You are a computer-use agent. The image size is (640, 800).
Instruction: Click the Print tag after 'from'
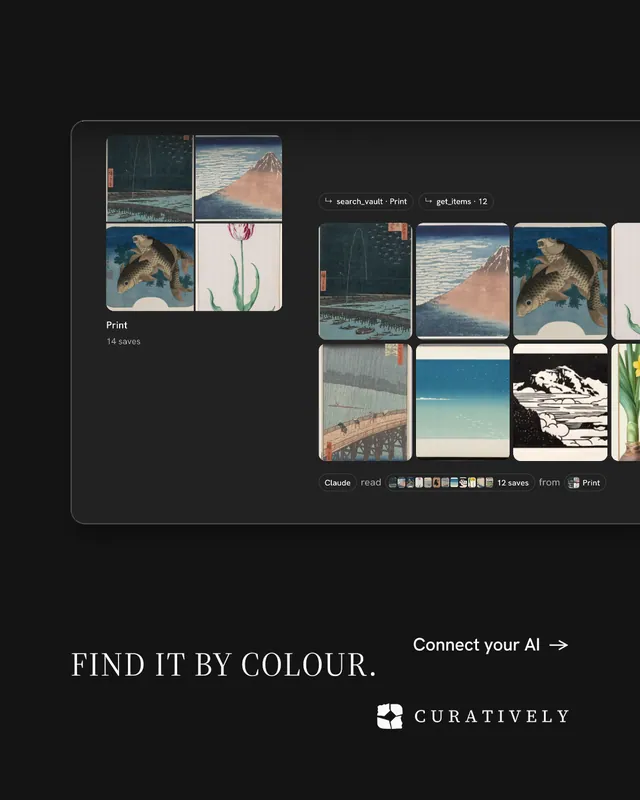(x=585, y=483)
